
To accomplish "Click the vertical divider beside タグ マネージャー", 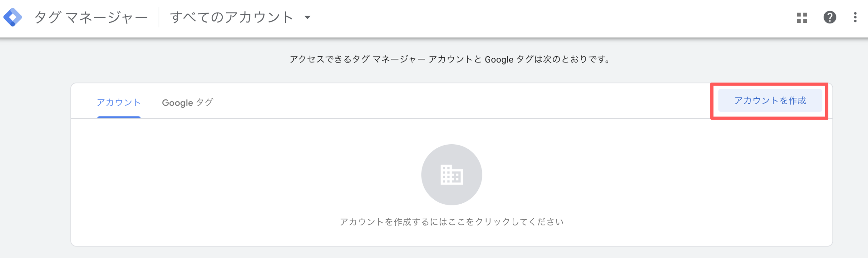I will 159,17.
